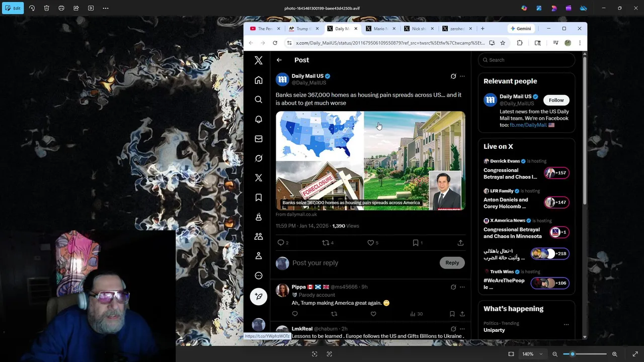Open the Photos 'See more' ellipsis menu
This screenshot has height=362, width=644.
tap(106, 8)
